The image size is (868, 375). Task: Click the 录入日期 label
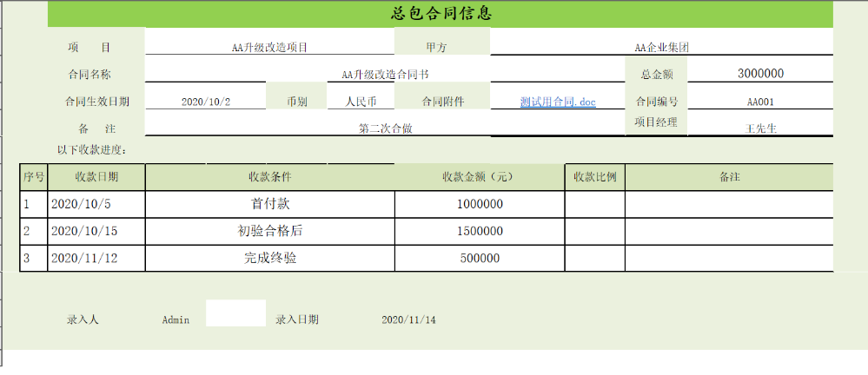tap(297, 319)
